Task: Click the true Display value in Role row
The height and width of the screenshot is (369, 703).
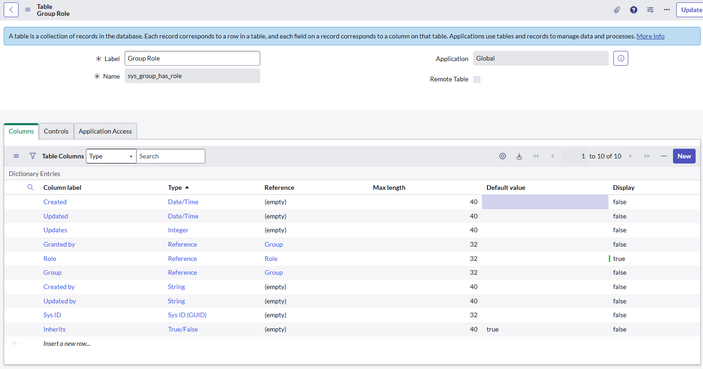Action: click(x=619, y=259)
